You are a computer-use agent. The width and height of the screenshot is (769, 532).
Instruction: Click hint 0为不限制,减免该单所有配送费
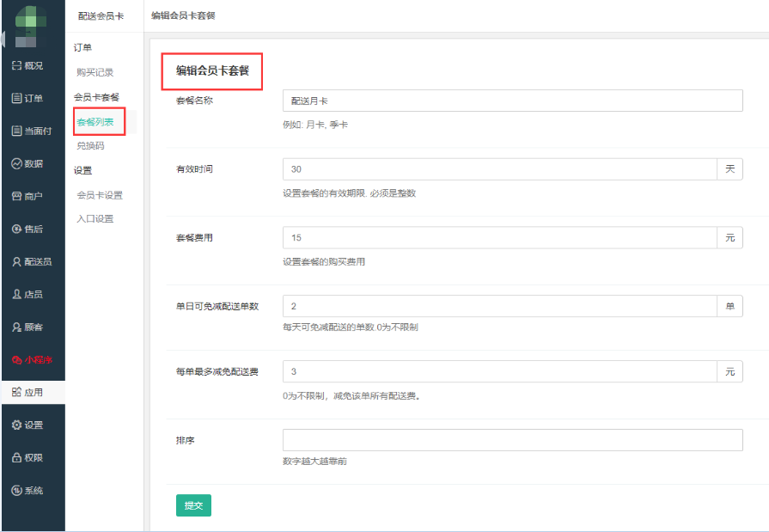(x=351, y=396)
